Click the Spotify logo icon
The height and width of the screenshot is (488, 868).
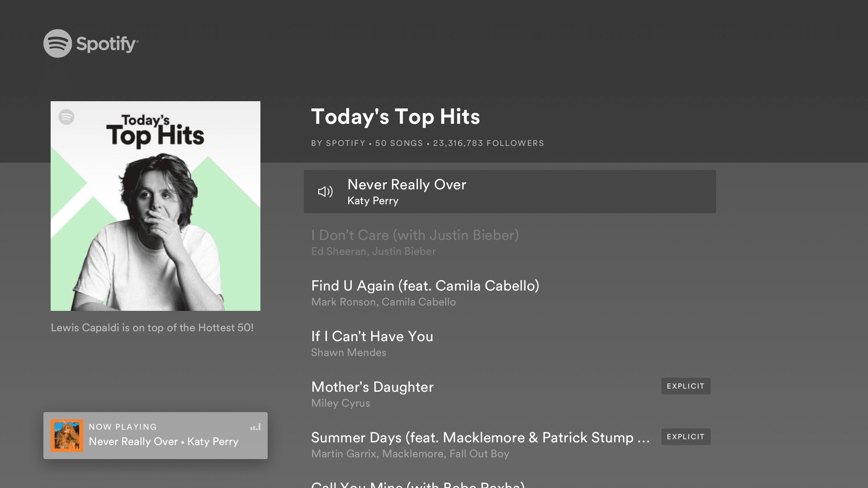point(57,43)
